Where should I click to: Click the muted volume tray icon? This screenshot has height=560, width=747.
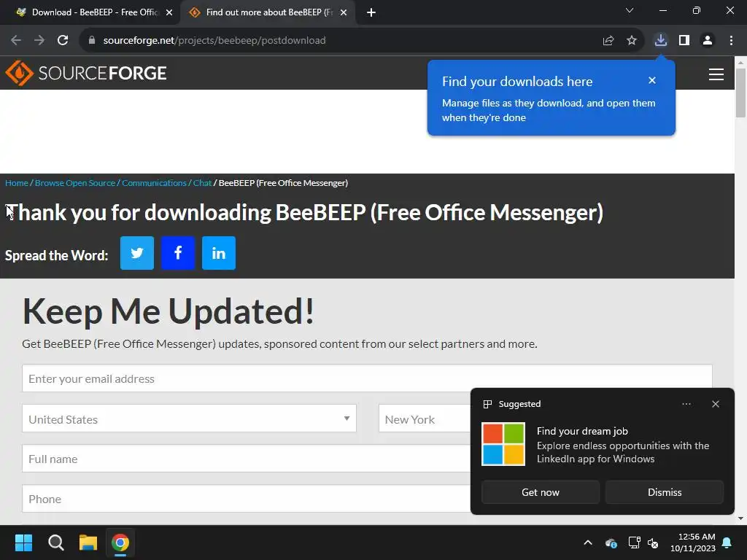pyautogui.click(x=653, y=542)
